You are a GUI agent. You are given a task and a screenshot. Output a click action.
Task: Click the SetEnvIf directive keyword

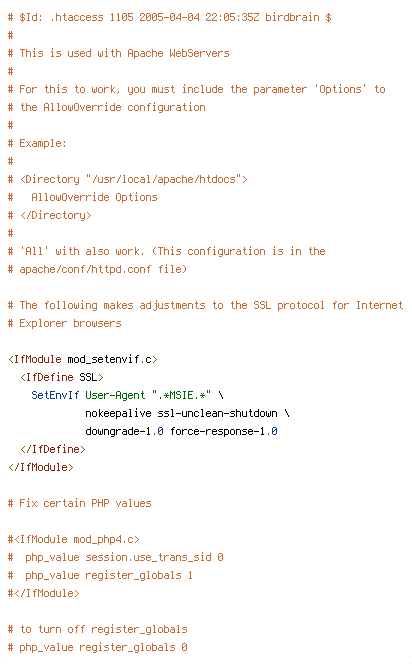click(x=55, y=395)
